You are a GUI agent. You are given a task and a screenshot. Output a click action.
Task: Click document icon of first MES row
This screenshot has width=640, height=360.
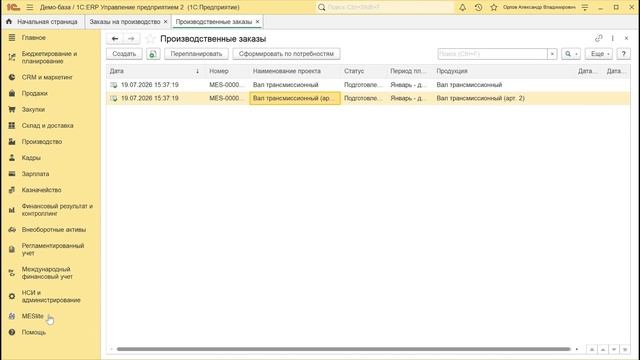pos(114,85)
